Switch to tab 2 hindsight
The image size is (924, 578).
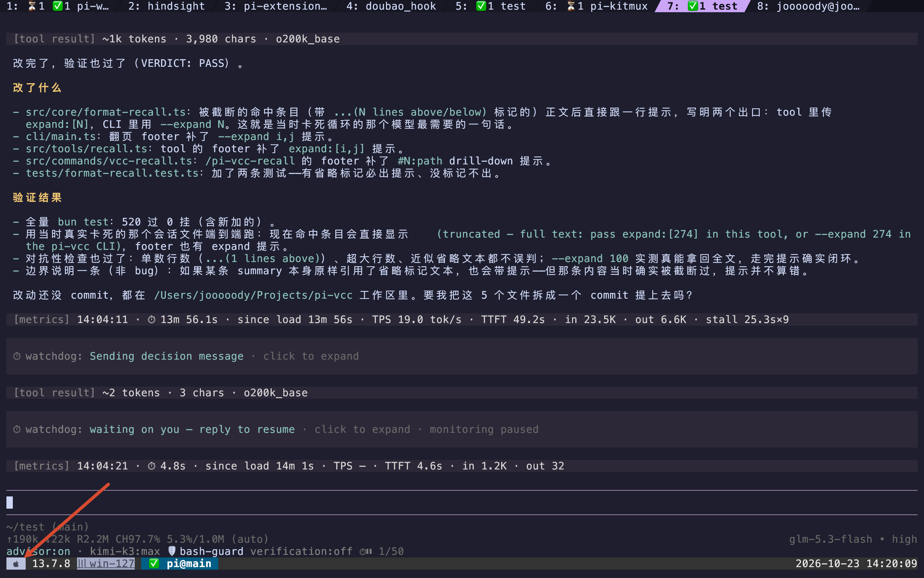pos(167,6)
